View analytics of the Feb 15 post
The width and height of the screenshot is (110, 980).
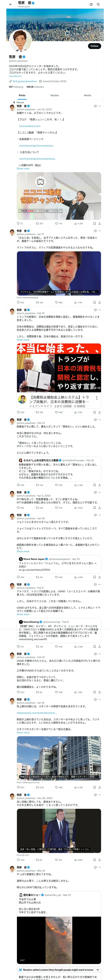pos(76,412)
